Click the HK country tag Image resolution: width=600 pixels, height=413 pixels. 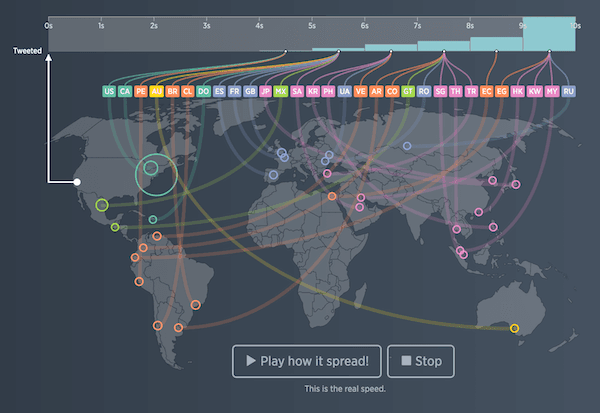(x=517, y=91)
